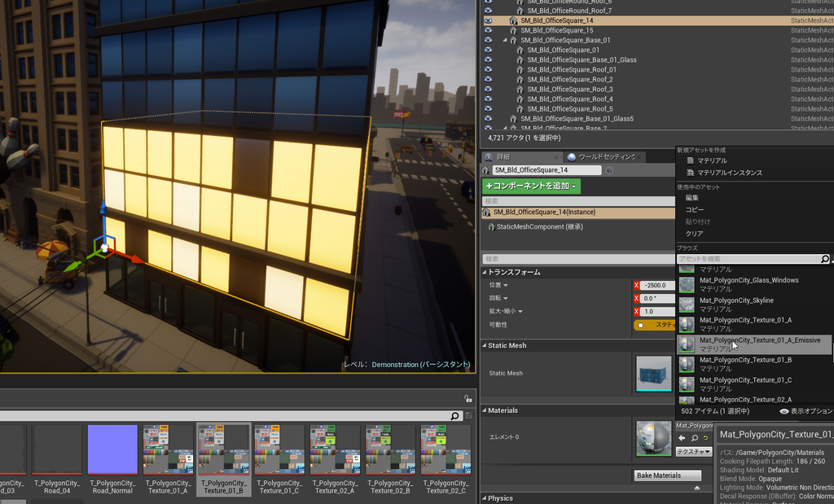Collapse the Transform section
Viewport: 834px width, 504px height.
pos(485,272)
